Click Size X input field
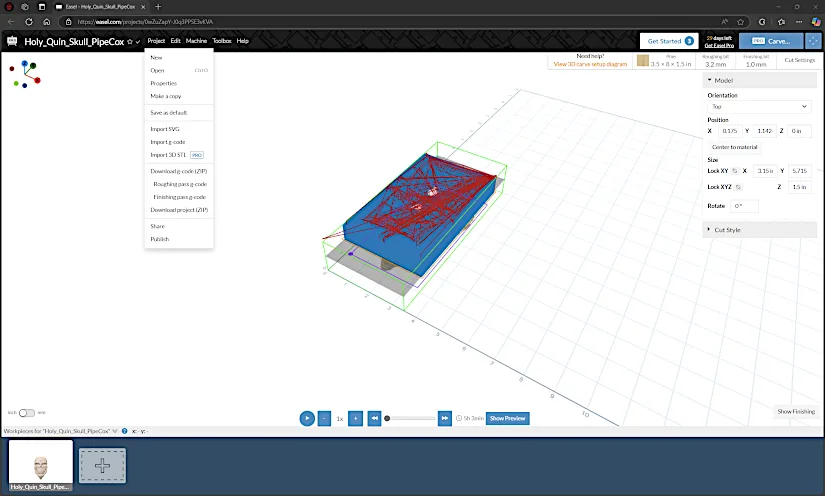The height and width of the screenshot is (496, 825). coord(764,171)
